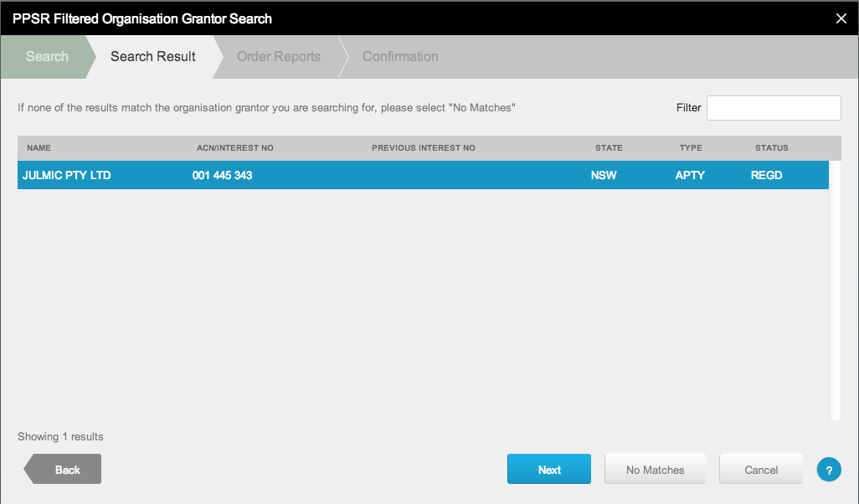Click the Showing 1 results text
This screenshot has width=859, height=504.
(x=60, y=437)
